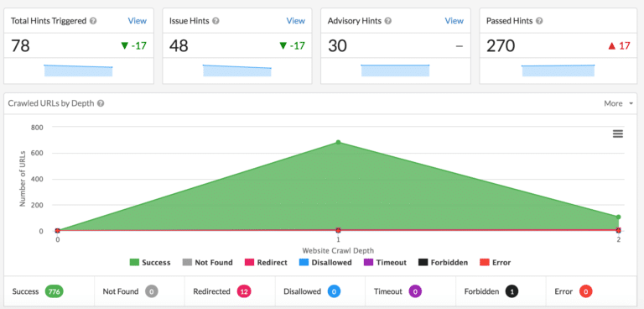This screenshot has height=309, width=644.
Task: Click the Crawled URLs by Depth title
Action: (51, 103)
